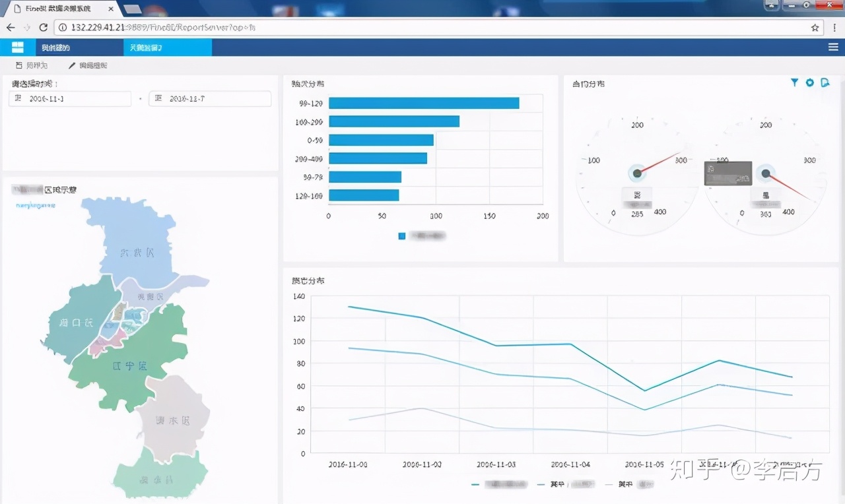
Task: Select the 0-50 bar in the bar chart
Action: point(381,140)
